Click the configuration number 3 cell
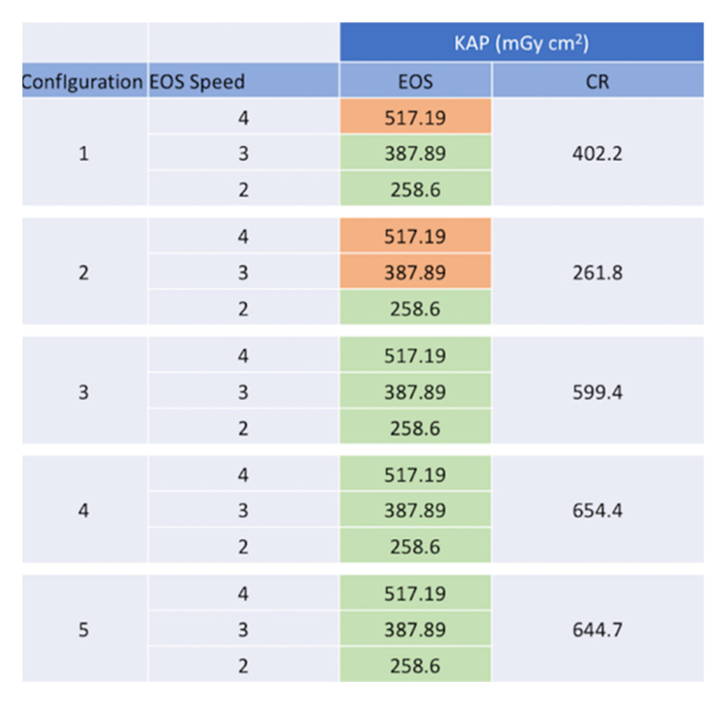 click(84, 392)
